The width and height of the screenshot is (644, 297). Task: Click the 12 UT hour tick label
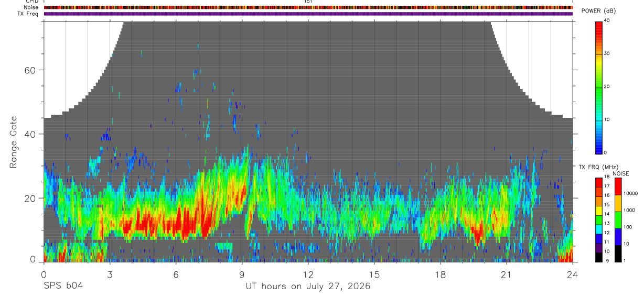(x=308, y=274)
